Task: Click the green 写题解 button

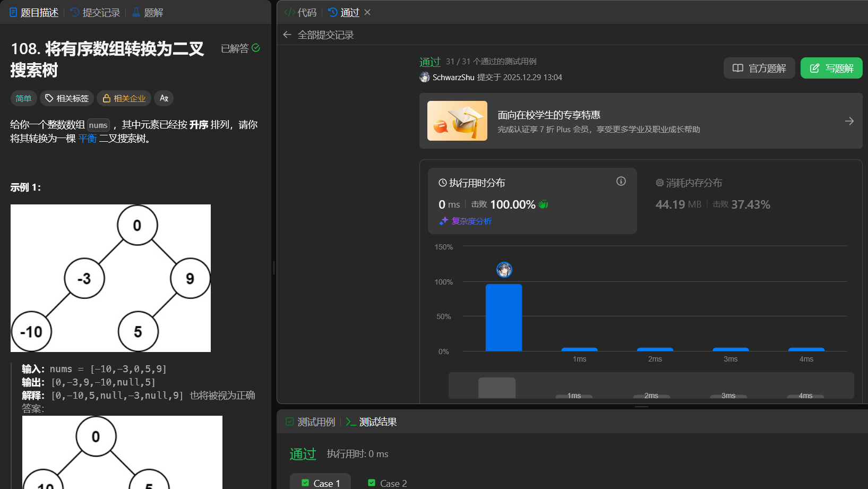Action: 831,68
